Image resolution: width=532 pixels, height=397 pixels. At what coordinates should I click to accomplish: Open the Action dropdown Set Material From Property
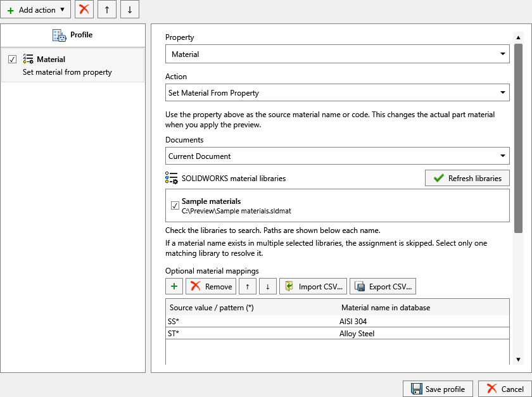click(x=337, y=92)
